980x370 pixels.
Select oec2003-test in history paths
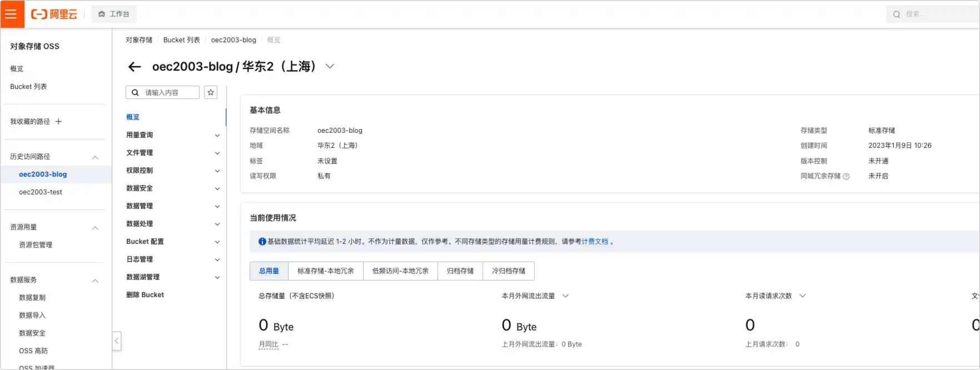(x=41, y=192)
